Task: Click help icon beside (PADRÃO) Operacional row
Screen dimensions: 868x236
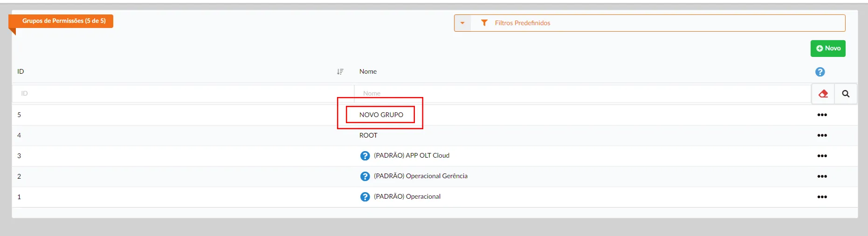Action: point(365,197)
